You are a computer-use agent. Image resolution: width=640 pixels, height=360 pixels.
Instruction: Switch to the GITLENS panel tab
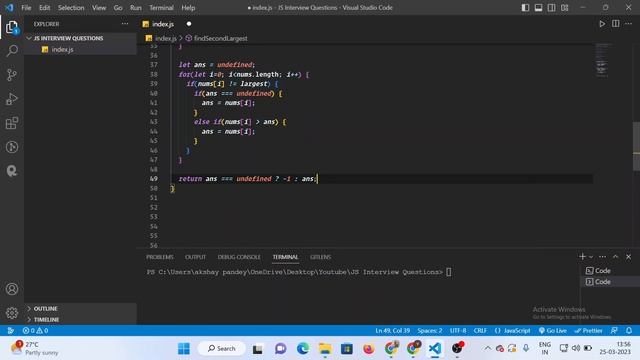coord(320,257)
